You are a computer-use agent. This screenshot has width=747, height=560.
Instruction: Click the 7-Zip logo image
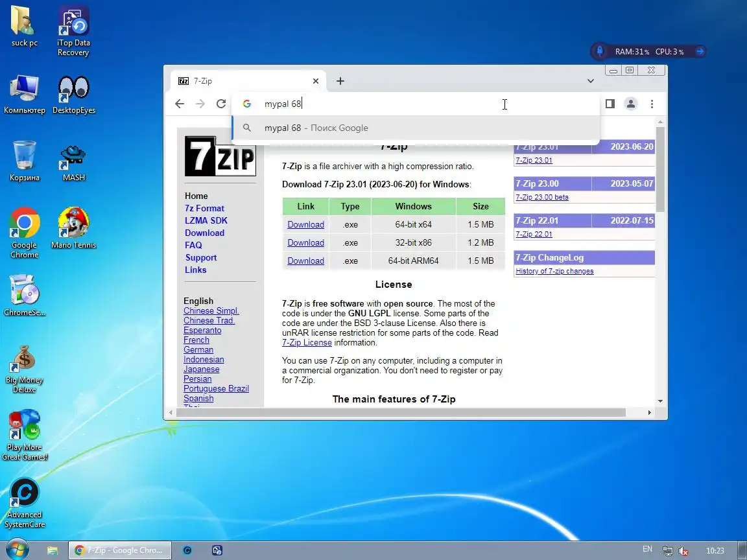(x=220, y=156)
